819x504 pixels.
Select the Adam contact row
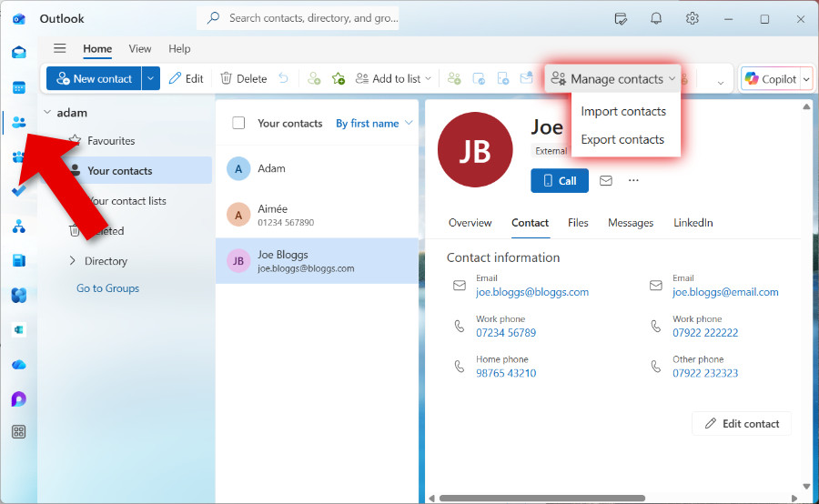tap(317, 168)
